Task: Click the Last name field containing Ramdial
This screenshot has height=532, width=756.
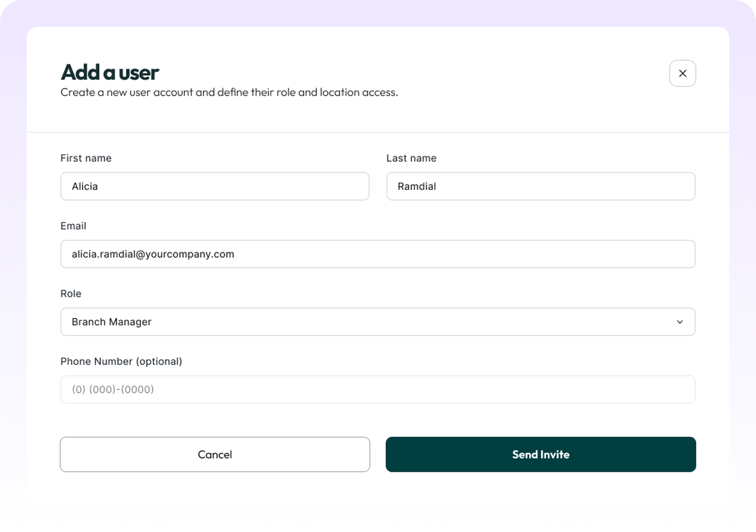Action: click(x=540, y=186)
